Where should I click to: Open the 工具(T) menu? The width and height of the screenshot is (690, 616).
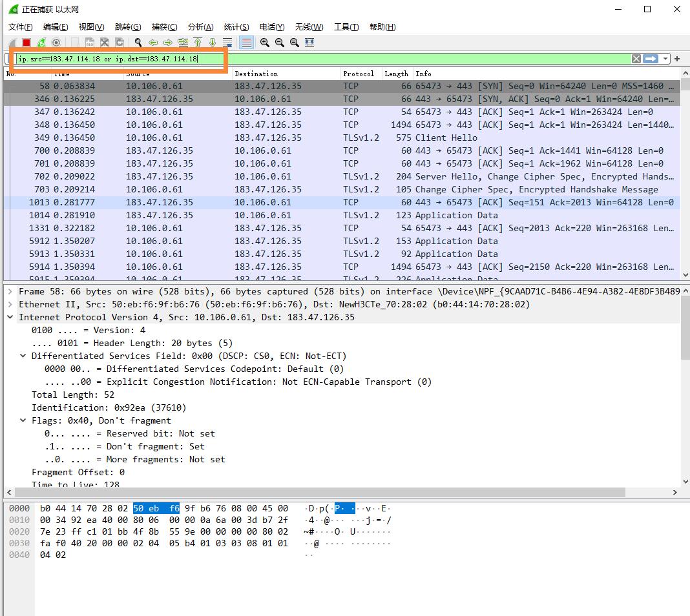point(346,27)
